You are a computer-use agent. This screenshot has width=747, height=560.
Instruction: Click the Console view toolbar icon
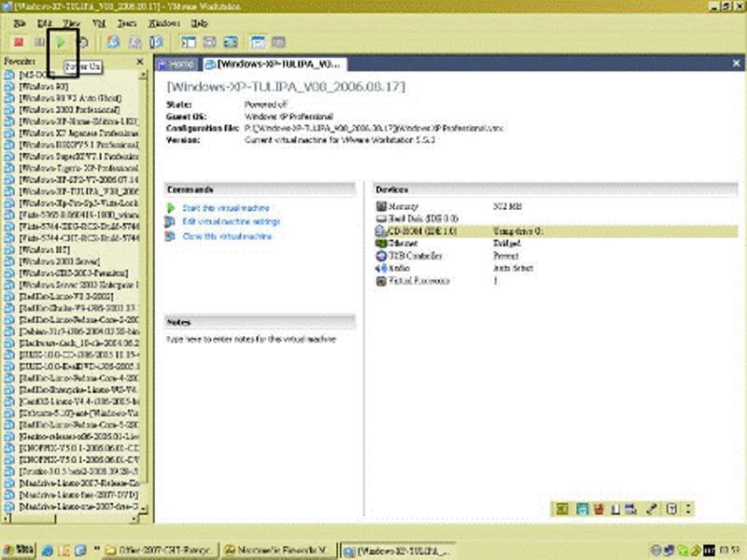278,42
